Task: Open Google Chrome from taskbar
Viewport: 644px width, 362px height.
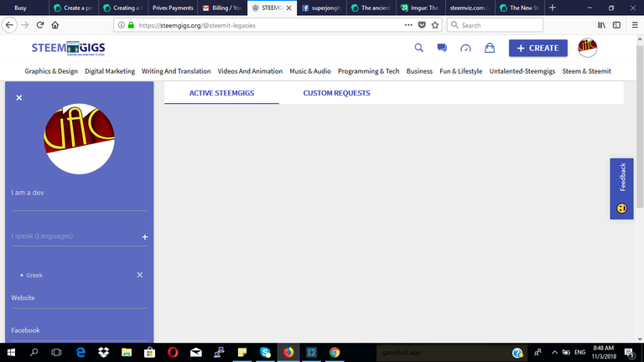Action: click(x=335, y=353)
